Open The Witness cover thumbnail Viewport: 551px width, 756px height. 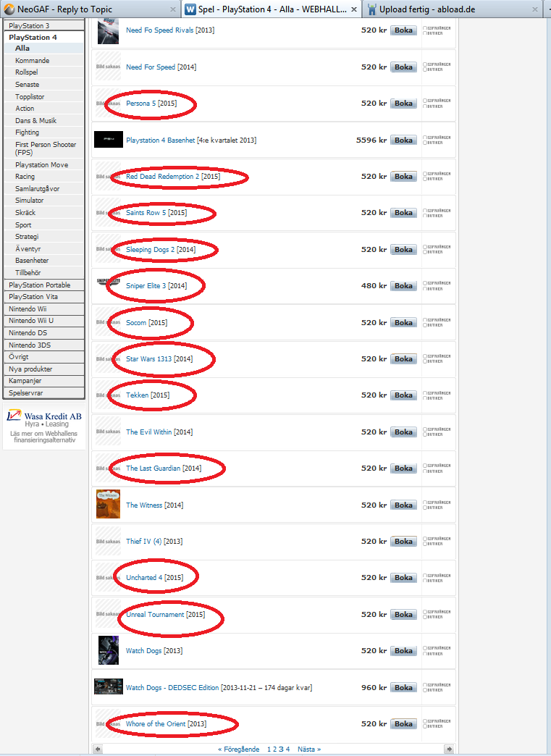pos(108,504)
